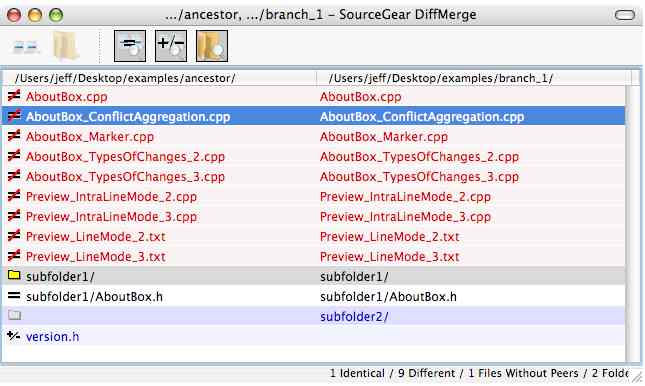Toggle show folders button
Image resolution: width=645 pixels, height=386 pixels.
pos(212,46)
